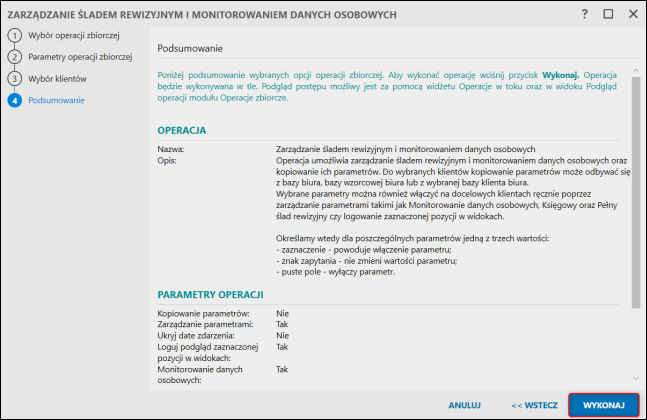Go to Wybór klientów step
The width and height of the screenshot is (647, 420).
coord(57,78)
